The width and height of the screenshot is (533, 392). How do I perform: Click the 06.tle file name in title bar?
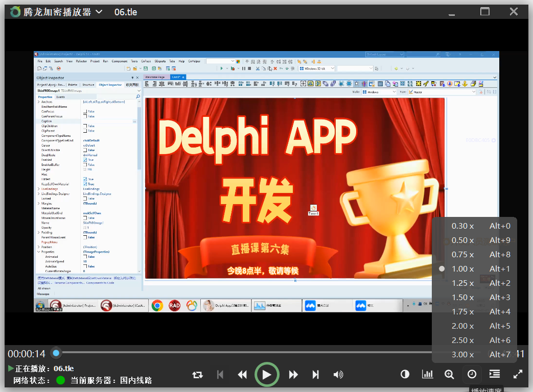coord(126,12)
